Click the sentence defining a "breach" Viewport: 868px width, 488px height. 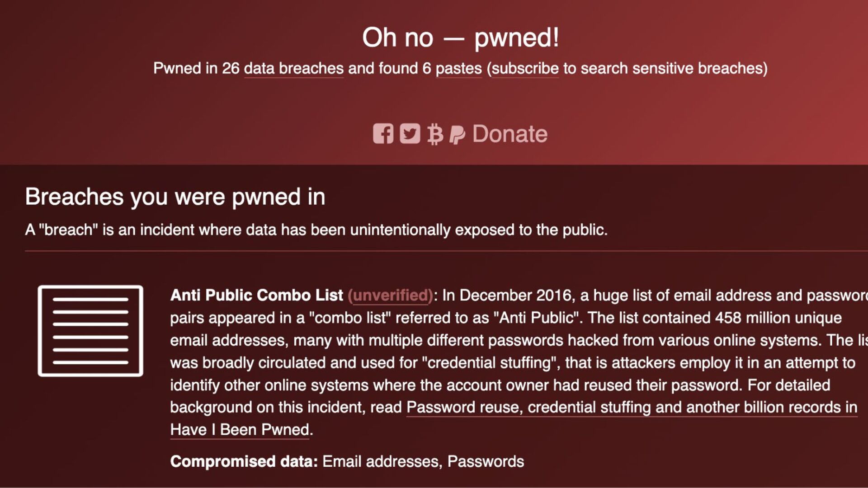[x=316, y=230]
